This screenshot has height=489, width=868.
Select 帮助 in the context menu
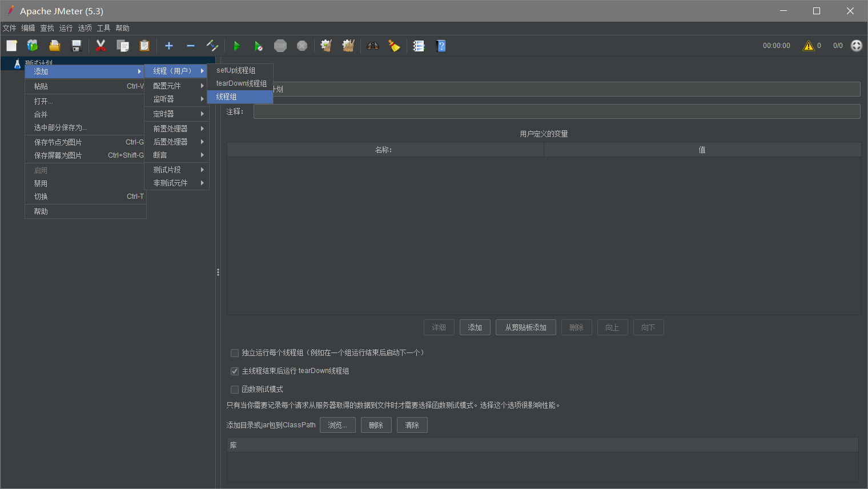pyautogui.click(x=86, y=211)
